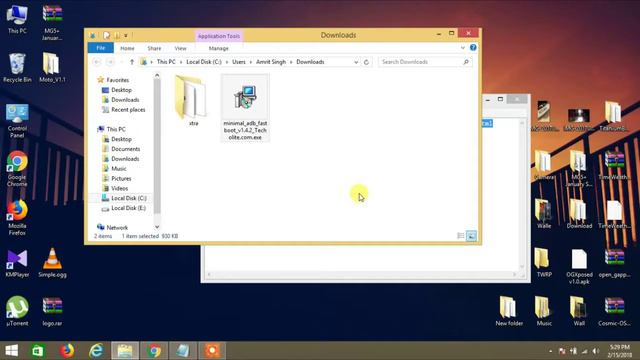Open Explorer help question mark icon
This screenshot has width=640, height=360.
473,48
